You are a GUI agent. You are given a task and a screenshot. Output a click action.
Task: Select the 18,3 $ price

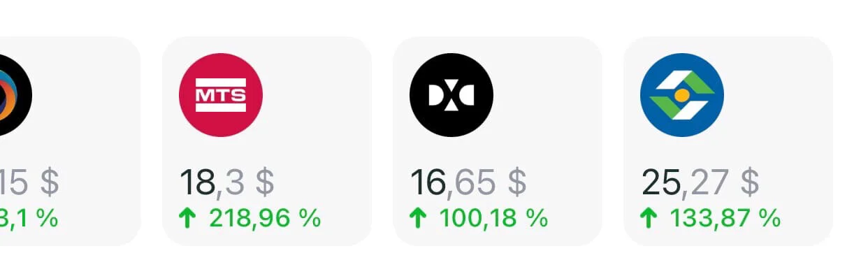227,182
